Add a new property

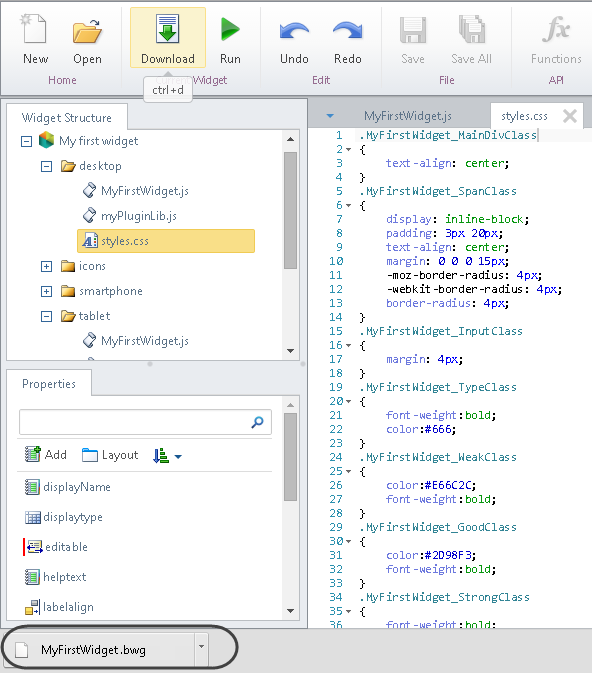[x=46, y=455]
